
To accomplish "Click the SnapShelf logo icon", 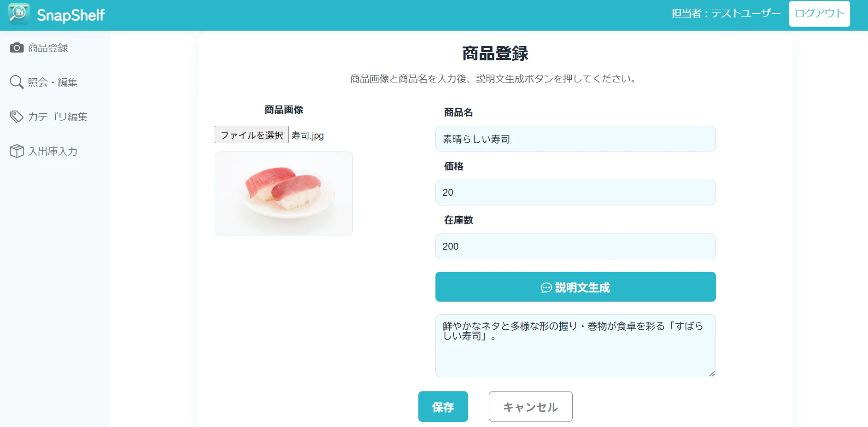I will pyautogui.click(x=19, y=13).
